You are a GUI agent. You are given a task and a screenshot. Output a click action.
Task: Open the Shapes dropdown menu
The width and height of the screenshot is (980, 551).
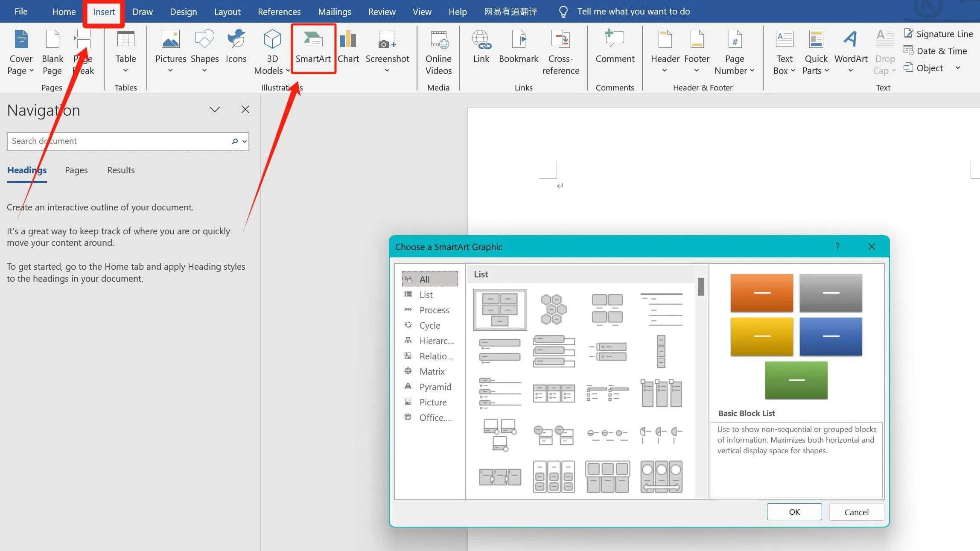[204, 70]
